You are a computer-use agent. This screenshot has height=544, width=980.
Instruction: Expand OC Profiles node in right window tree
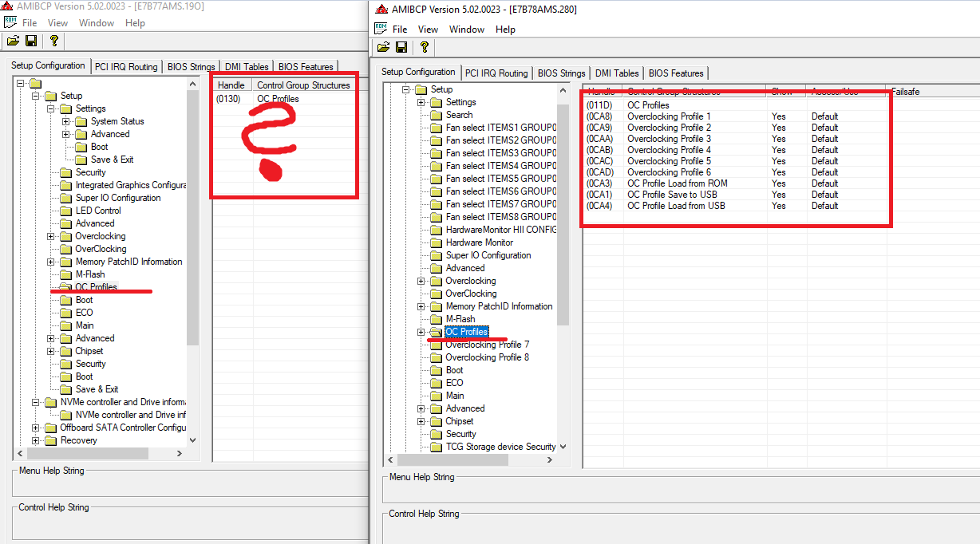[x=421, y=332]
